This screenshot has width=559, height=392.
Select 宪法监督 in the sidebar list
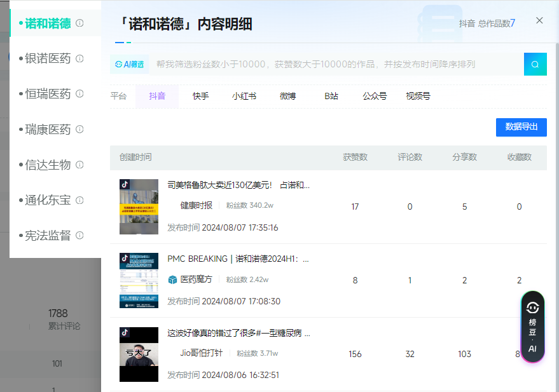click(48, 235)
